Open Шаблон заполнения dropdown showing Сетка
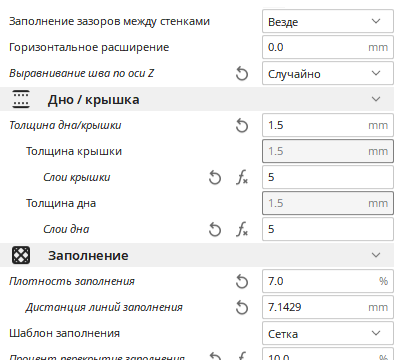Viewport: 397px width, 360px height. [x=328, y=333]
